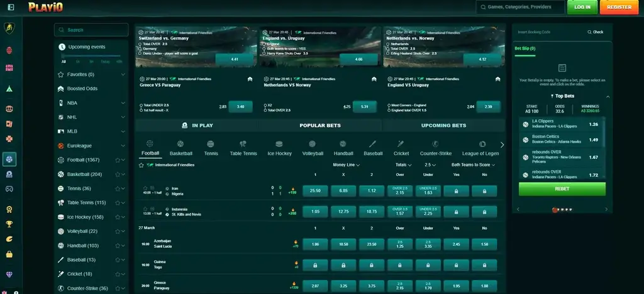Open the clover sidebar icon

point(9,139)
